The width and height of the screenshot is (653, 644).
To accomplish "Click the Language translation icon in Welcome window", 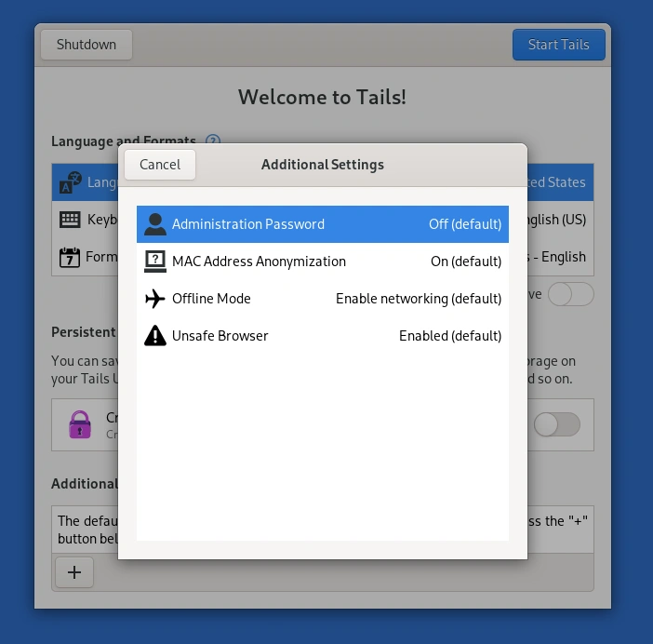I will click(x=70, y=182).
